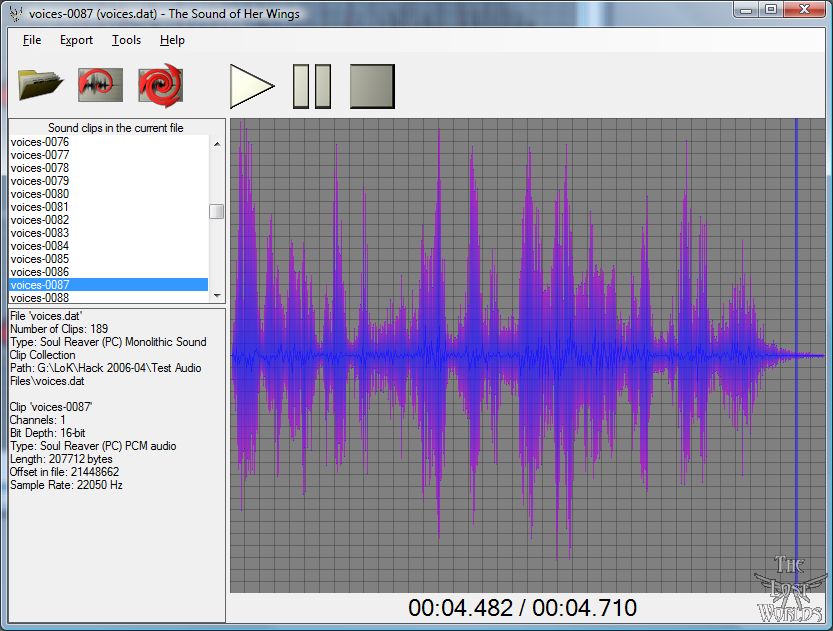Screen dimensions: 833x631
Task: Open the Tools menu
Action: coord(126,40)
